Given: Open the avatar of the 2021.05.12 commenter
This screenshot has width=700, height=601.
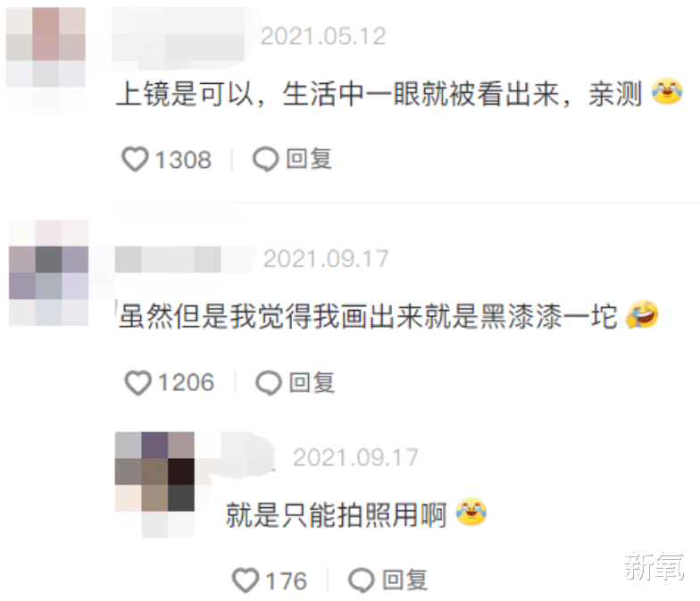Looking at the screenshot, I should coord(46,59).
